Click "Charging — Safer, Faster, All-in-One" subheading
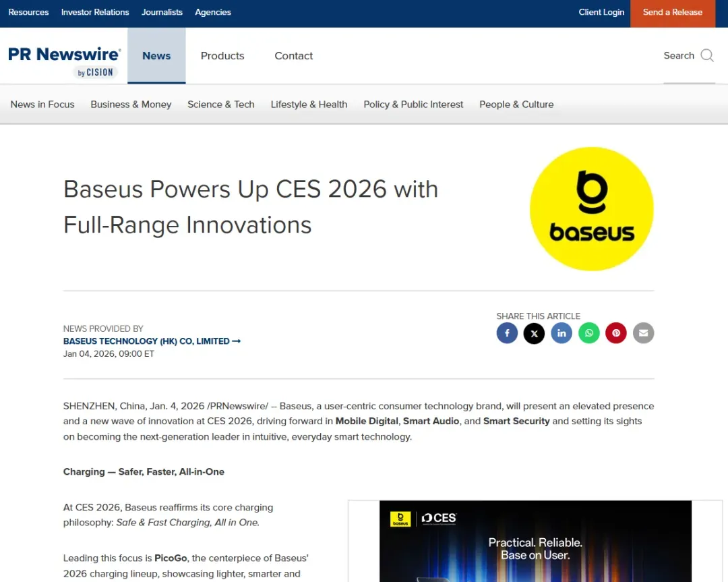 click(144, 472)
